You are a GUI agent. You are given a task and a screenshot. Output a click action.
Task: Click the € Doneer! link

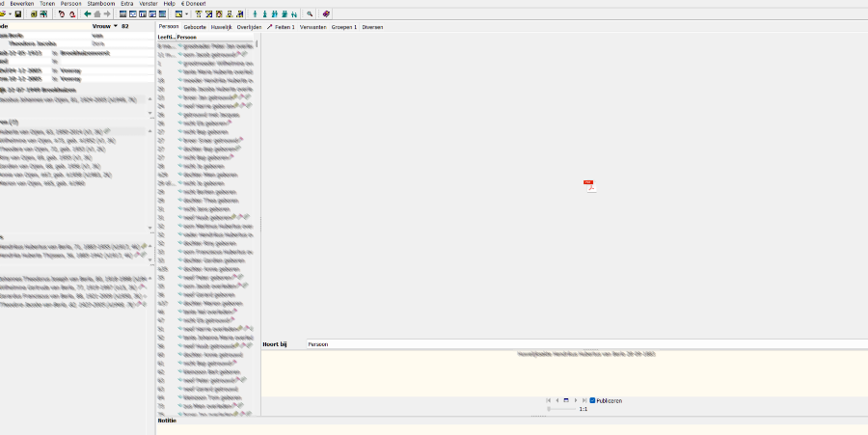196,4
